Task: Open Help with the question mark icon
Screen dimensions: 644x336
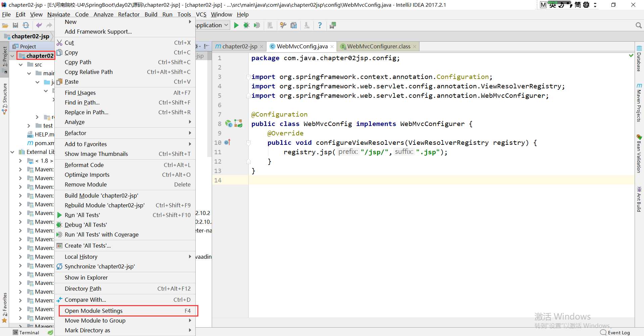Action: coord(320,25)
